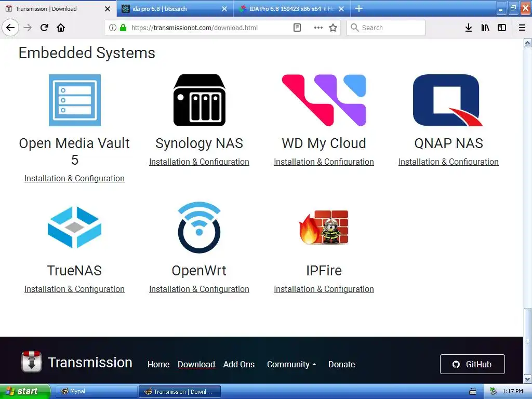Close the ida pro 6.8 btsearch tab
Viewport: 532px width, 399px height.
(x=224, y=9)
